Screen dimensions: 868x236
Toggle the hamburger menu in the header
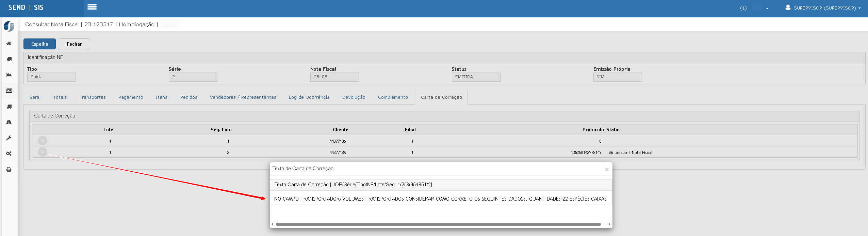point(92,7)
